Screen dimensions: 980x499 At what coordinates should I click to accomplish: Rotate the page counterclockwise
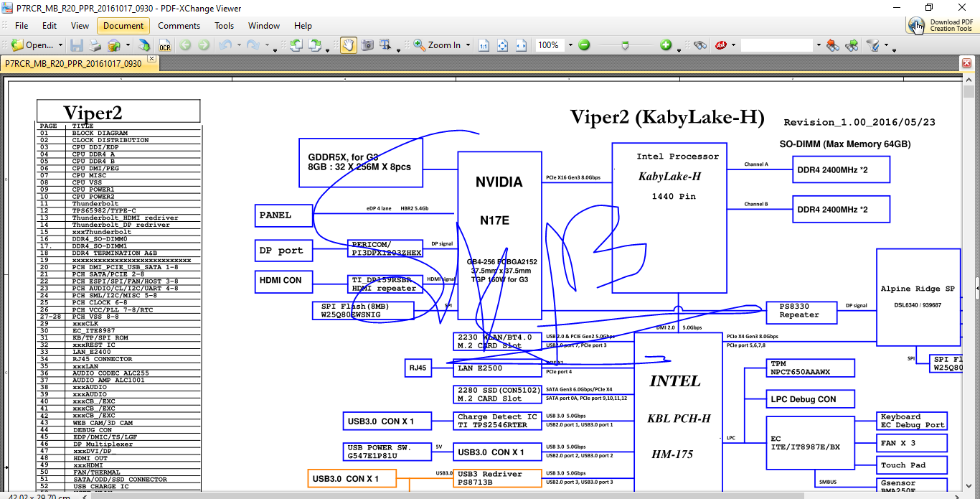296,45
